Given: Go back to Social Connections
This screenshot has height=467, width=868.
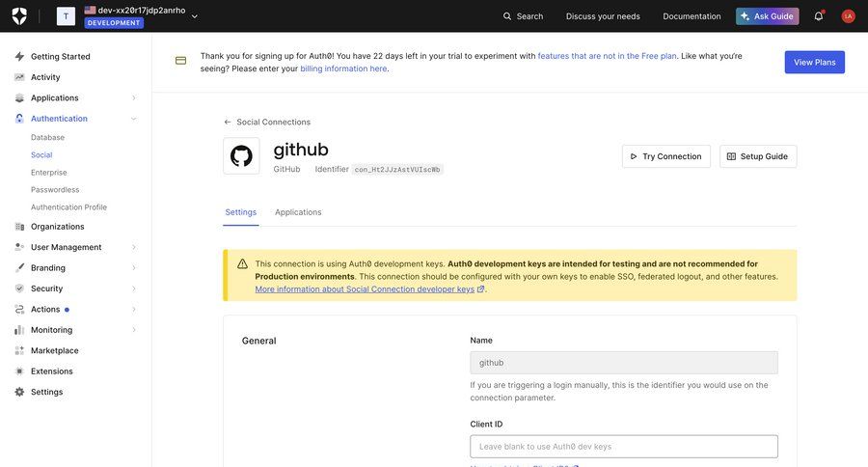Looking at the screenshot, I should [267, 122].
